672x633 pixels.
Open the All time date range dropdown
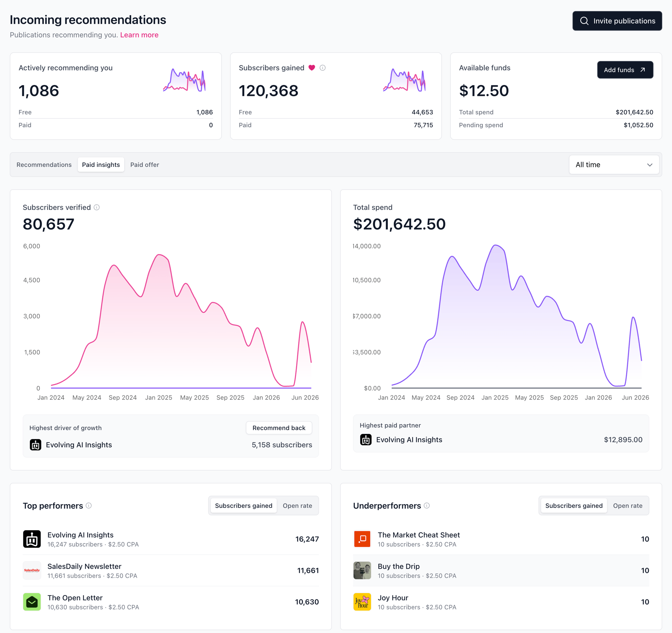pos(614,165)
